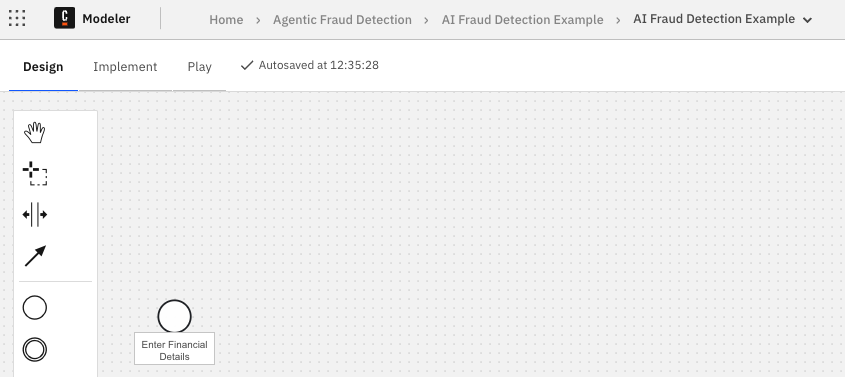
Task: Pick the intermediate event double-circle shape
Action: tap(34, 350)
